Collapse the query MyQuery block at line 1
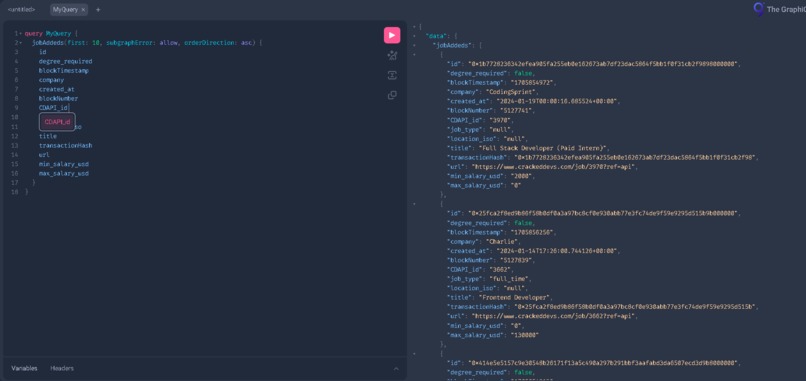Viewport: 806px width, 381px height. coord(21,33)
